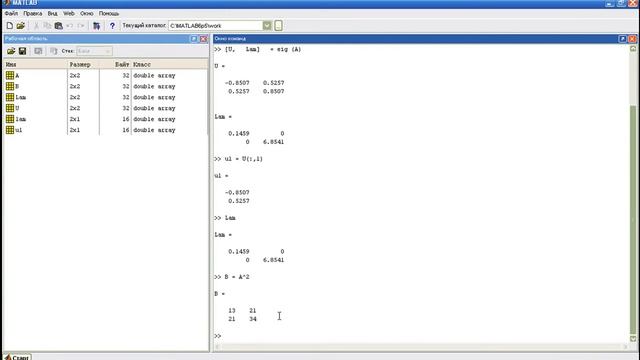Image resolution: width=640 pixels, height=360 pixels.
Task: Sort workspace by Байт column header
Action: click(x=115, y=64)
